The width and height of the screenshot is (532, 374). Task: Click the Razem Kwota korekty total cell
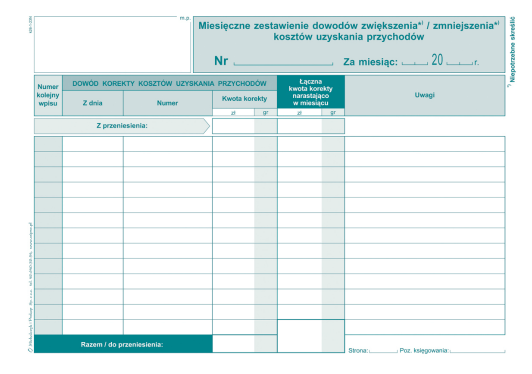click(245, 343)
